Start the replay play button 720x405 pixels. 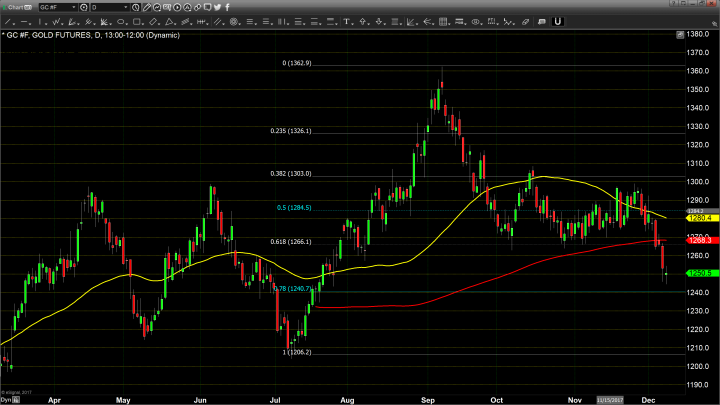[x=177, y=7]
